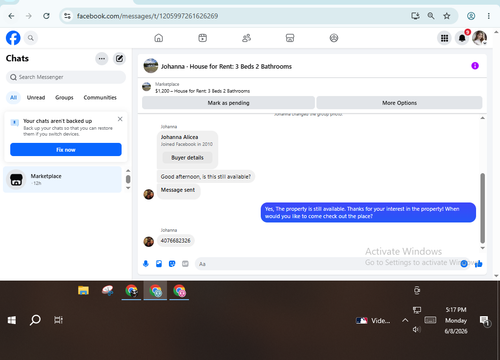Open the Groups icon in top navigation
This screenshot has width=500, height=360.
334,38
